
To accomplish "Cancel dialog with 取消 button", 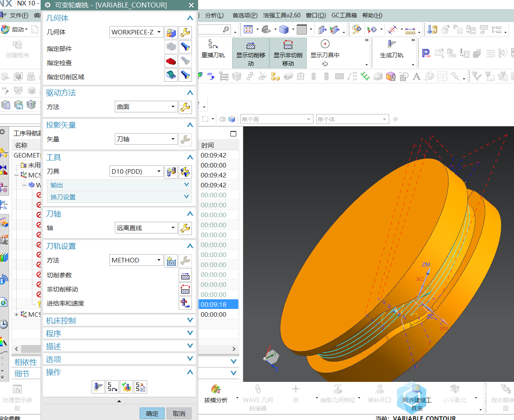I will (x=179, y=413).
